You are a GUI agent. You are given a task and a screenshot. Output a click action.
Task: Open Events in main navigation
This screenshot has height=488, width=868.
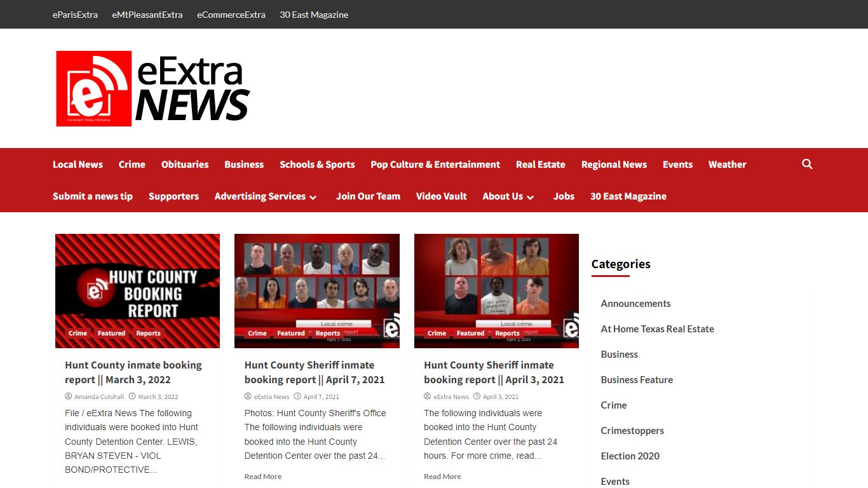click(x=677, y=165)
